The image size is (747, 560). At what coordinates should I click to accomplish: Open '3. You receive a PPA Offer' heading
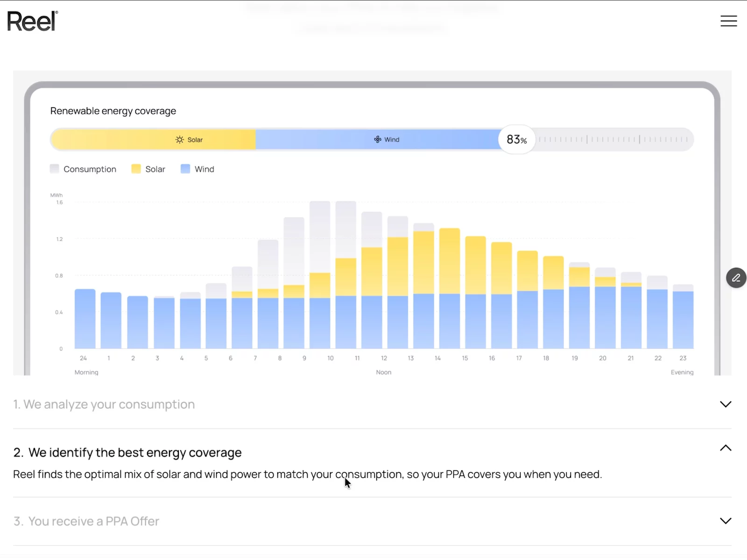click(86, 521)
